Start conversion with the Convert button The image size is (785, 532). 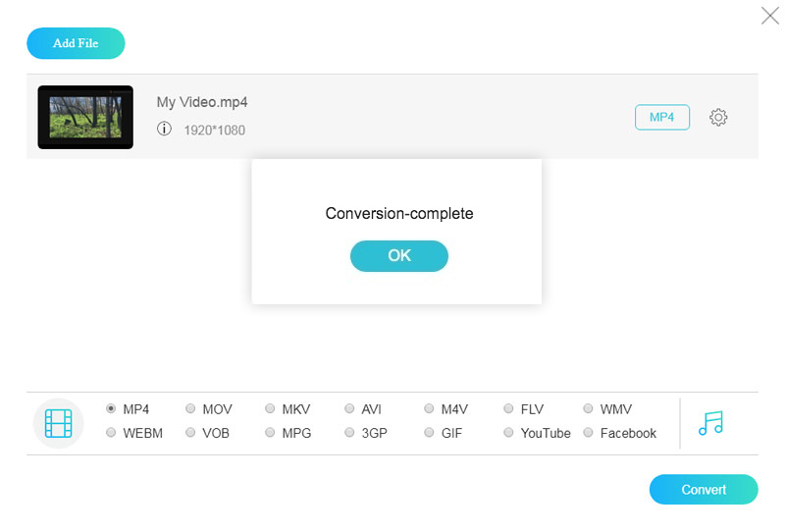(x=704, y=490)
